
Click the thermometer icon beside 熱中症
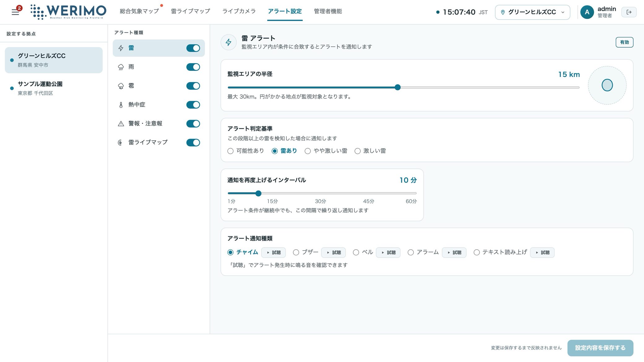pyautogui.click(x=121, y=105)
